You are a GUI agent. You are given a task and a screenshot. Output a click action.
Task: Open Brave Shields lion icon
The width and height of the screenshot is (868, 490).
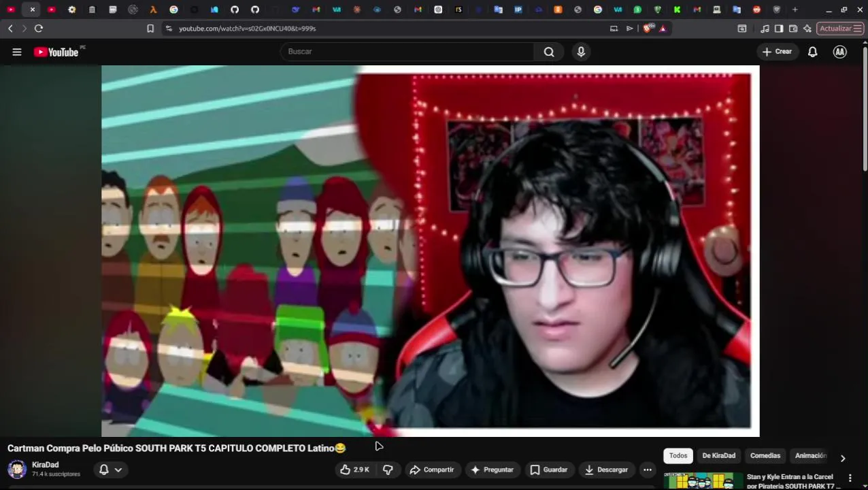click(x=648, y=29)
